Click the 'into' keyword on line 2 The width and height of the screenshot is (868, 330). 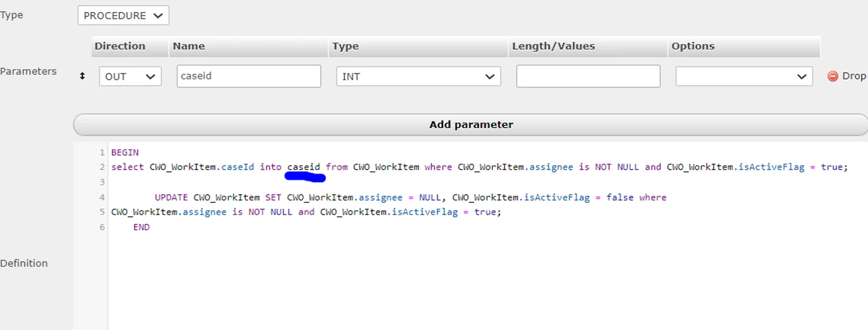pos(270,167)
